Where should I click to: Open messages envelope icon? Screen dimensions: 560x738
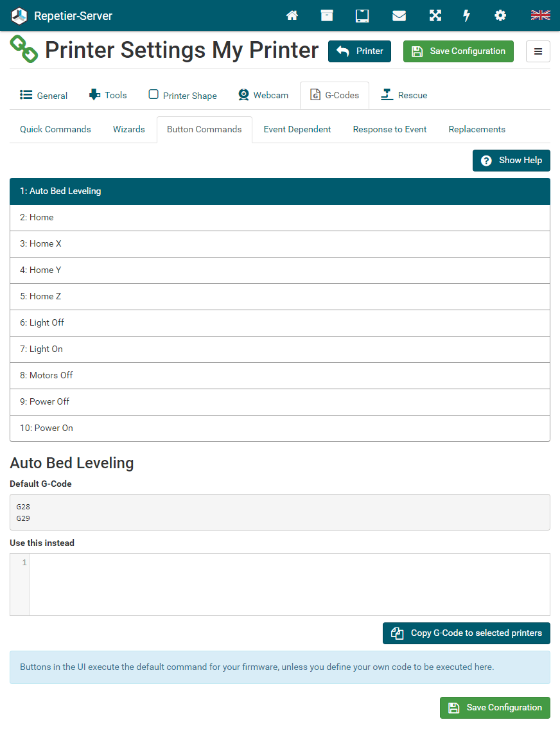(399, 15)
